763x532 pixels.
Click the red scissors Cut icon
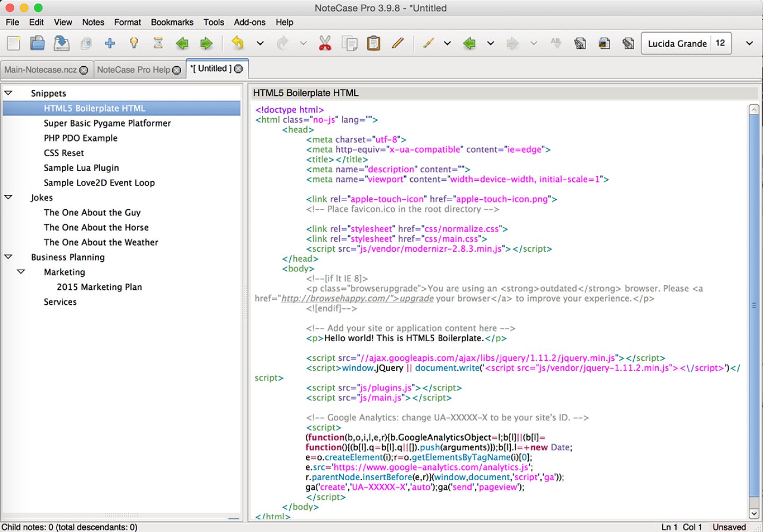pyautogui.click(x=325, y=43)
